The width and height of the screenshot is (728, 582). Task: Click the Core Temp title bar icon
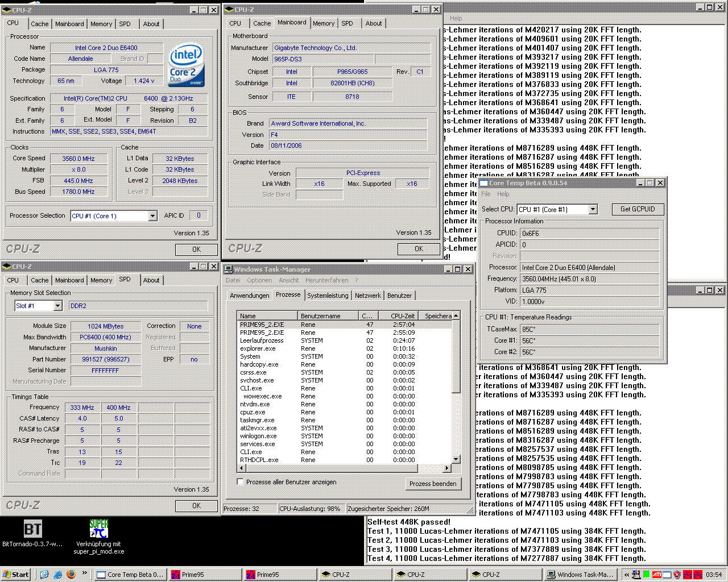click(x=484, y=183)
